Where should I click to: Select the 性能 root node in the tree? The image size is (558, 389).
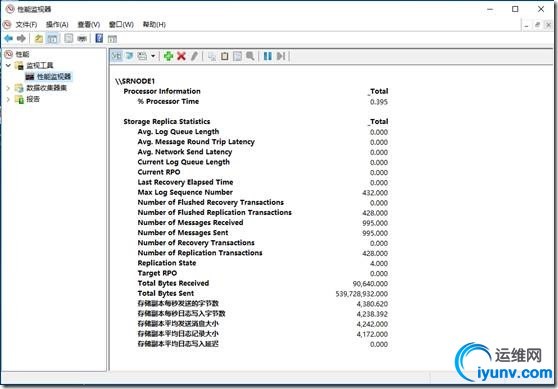pyautogui.click(x=22, y=54)
